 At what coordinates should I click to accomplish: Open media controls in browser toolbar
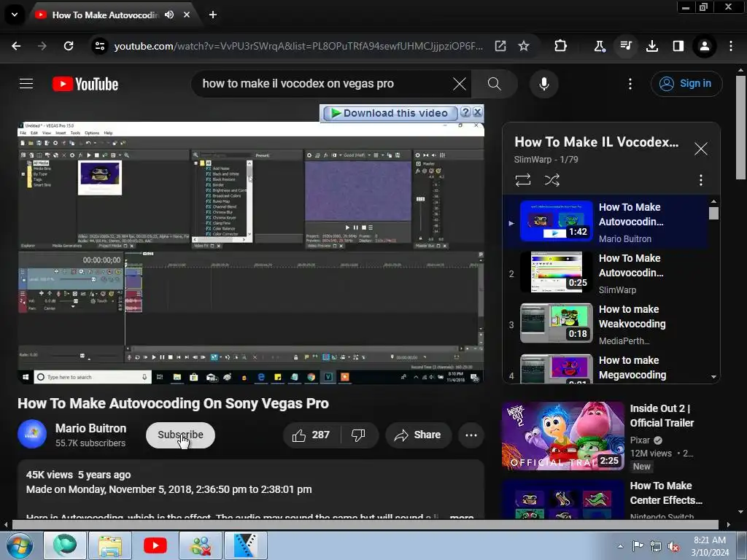pyautogui.click(x=625, y=46)
